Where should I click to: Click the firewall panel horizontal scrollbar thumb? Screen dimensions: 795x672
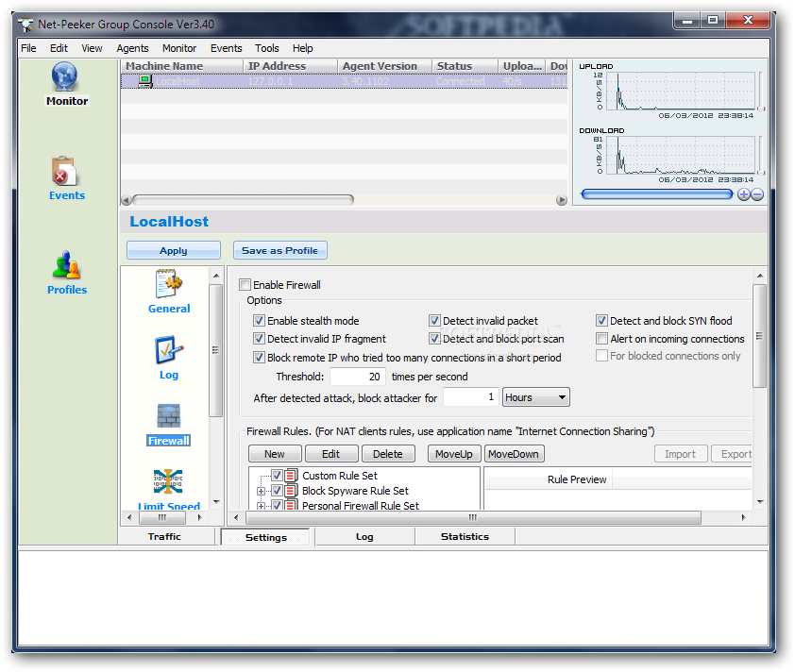click(x=473, y=517)
